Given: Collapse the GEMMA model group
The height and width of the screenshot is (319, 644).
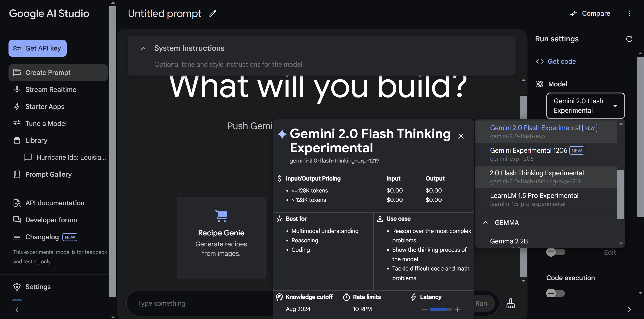Looking at the screenshot, I should 485,222.
